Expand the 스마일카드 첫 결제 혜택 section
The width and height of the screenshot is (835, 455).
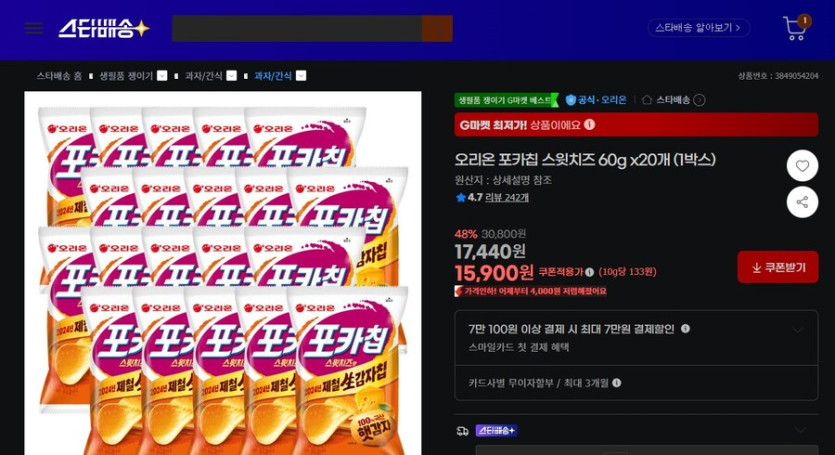click(798, 331)
